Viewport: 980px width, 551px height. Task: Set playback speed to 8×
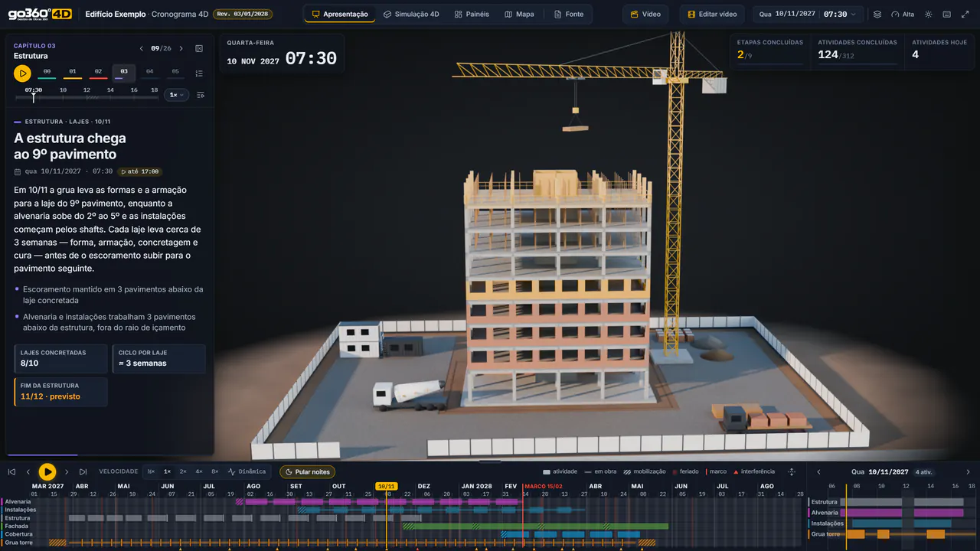click(x=215, y=472)
